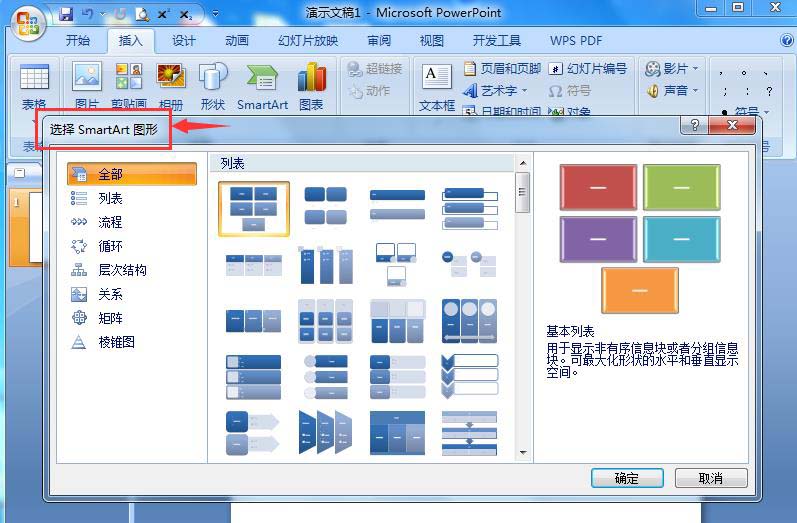Cancel the dialog with 取消

tap(711, 478)
